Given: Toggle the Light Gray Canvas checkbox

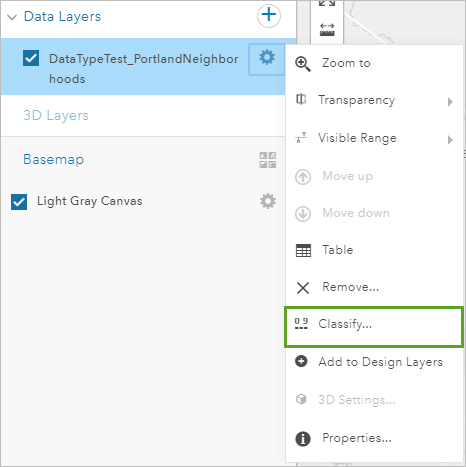Looking at the screenshot, I should coord(19,202).
